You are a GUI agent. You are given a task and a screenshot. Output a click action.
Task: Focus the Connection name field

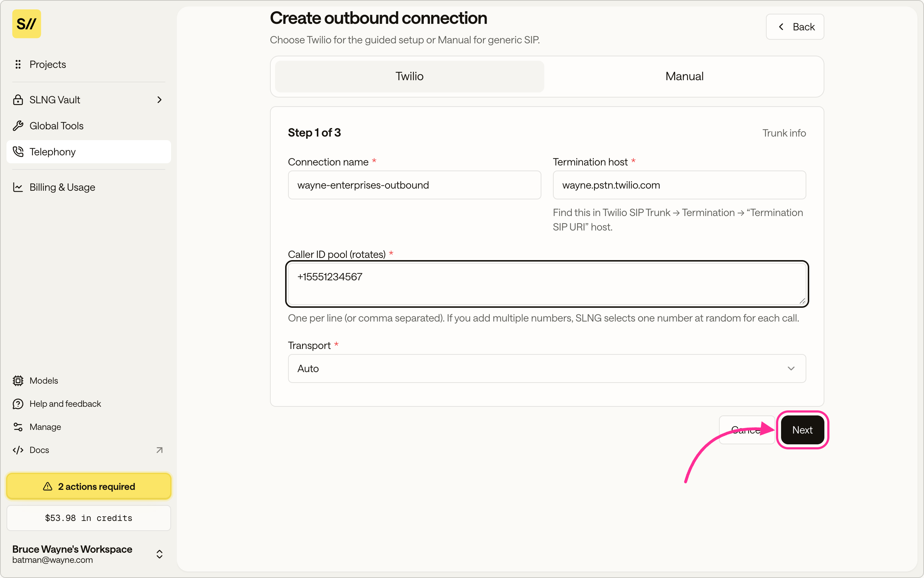[414, 185]
